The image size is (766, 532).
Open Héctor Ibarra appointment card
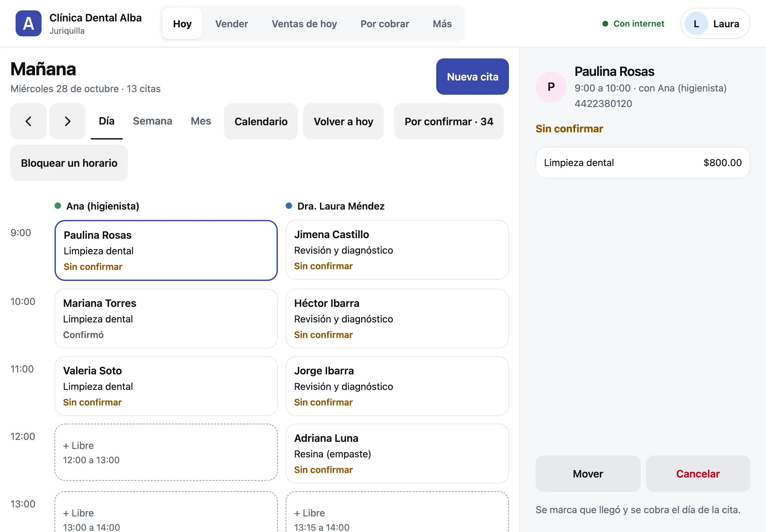[x=397, y=319]
